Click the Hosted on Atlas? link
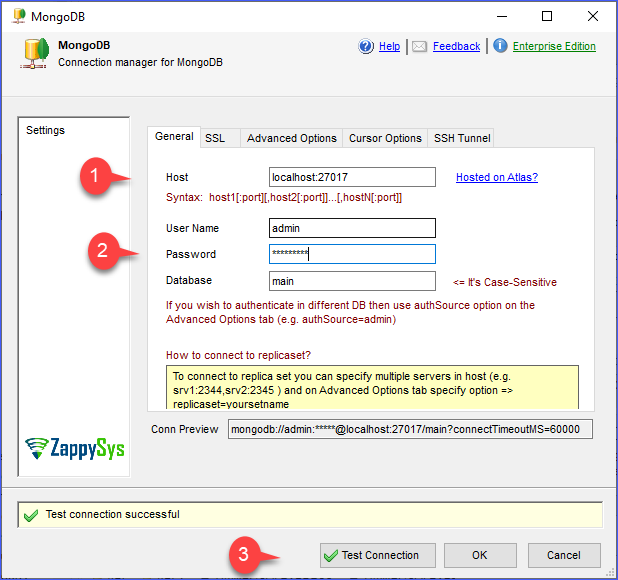 497,177
